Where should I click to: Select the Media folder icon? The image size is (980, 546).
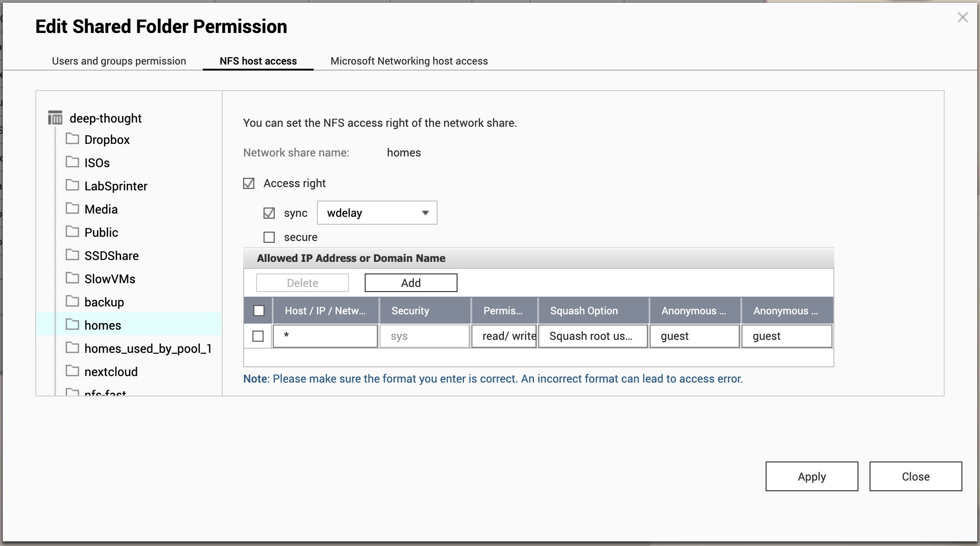[72, 208]
